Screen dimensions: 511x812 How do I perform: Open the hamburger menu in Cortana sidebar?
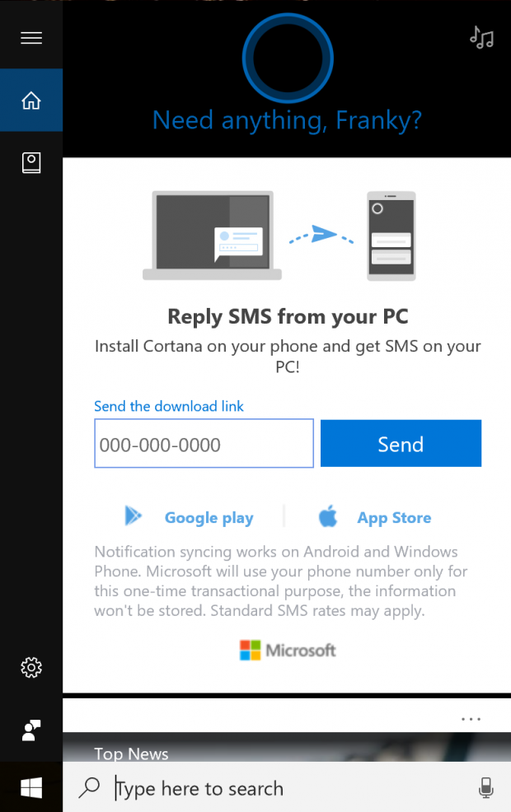31,38
